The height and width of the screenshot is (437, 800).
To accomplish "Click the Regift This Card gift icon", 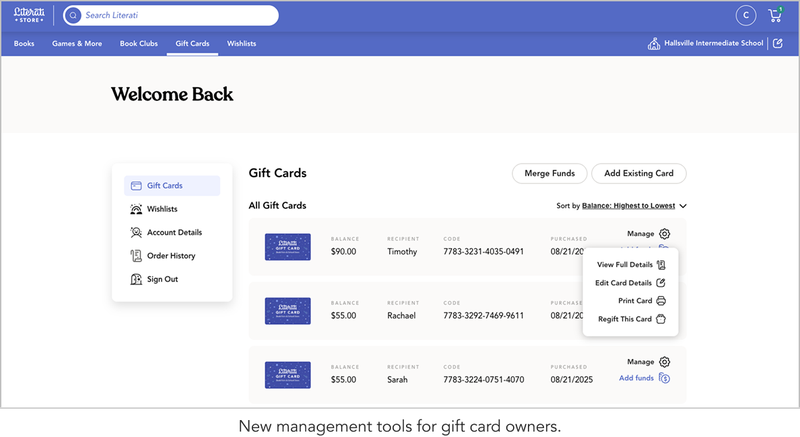I will coord(661,319).
